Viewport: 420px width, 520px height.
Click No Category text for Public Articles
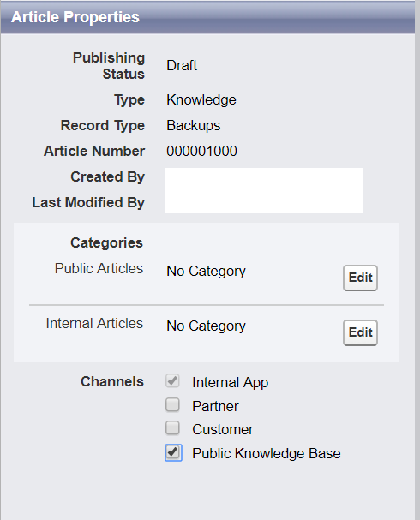[x=206, y=272]
